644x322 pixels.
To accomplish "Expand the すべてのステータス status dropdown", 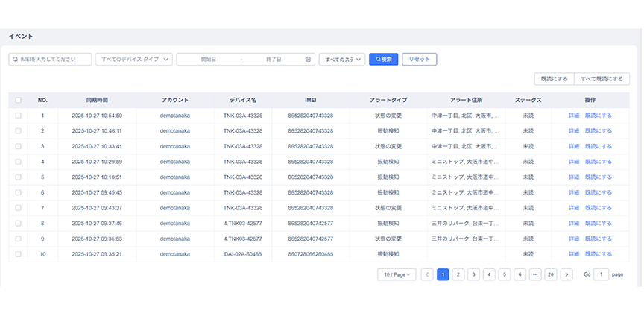I will 341,59.
